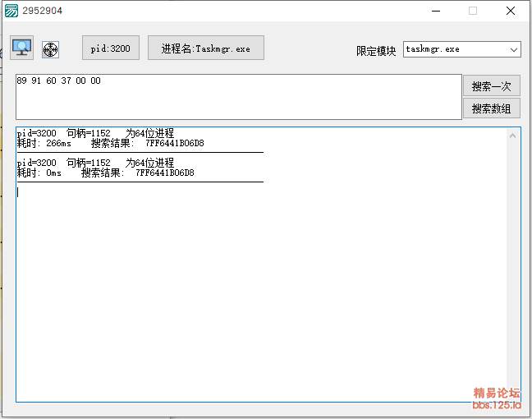532x419 pixels.
Task: Close the 2952904 window
Action: pyautogui.click(x=511, y=11)
